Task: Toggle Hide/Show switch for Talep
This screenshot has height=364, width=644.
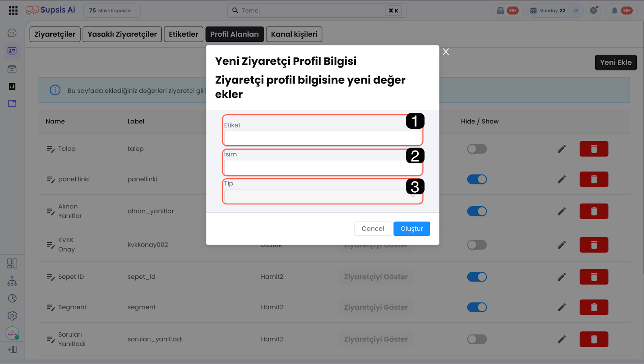Action: 477,149
